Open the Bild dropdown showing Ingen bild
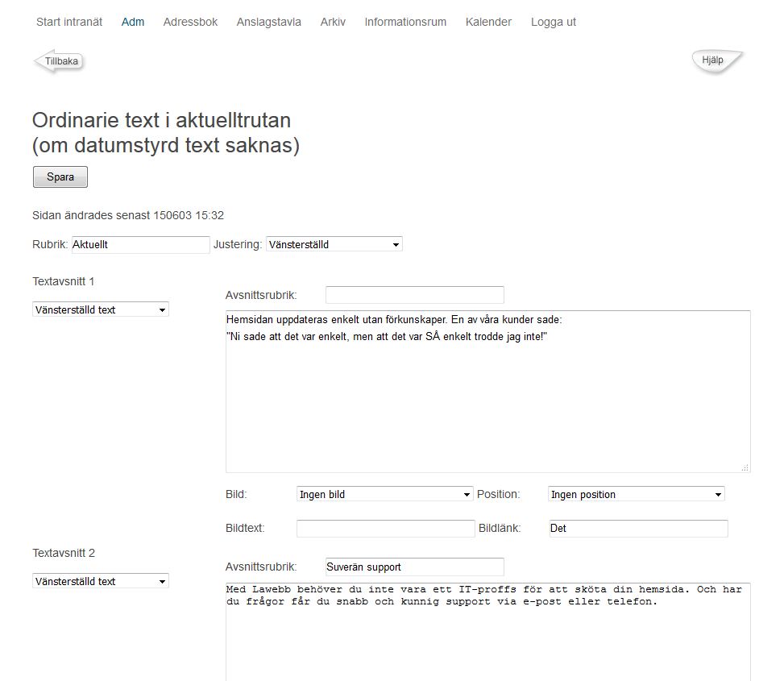 coord(385,494)
